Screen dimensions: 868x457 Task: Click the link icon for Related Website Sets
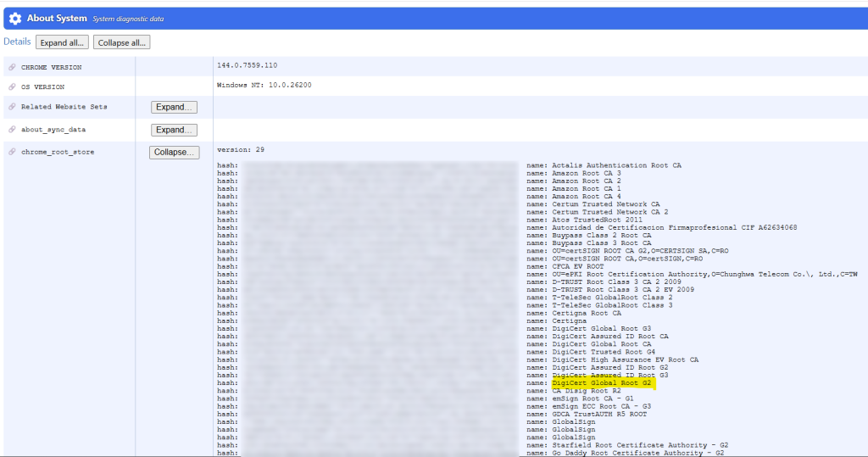[x=12, y=108]
